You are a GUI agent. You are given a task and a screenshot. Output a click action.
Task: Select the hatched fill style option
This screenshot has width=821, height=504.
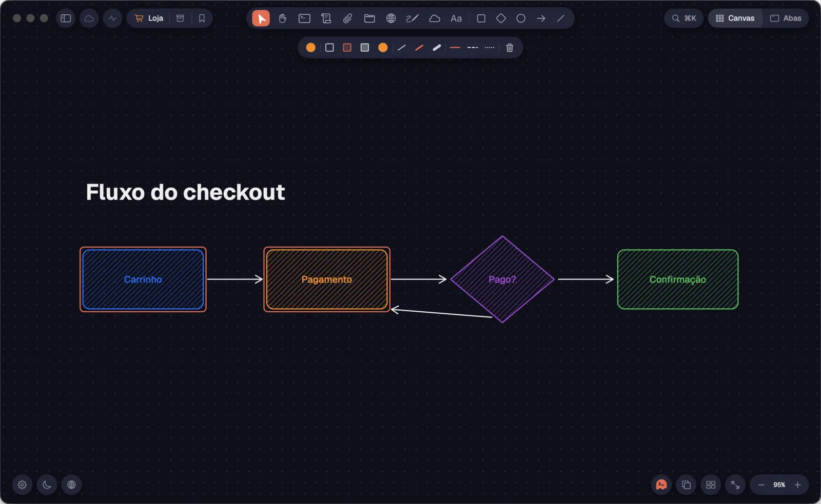347,48
